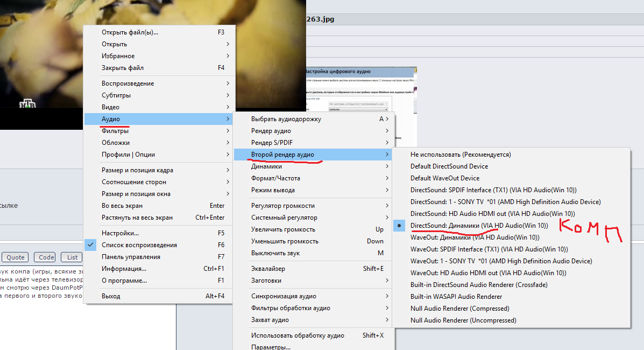Select Закрыть файл menu entry
This screenshot has height=350, width=644.
(159, 68)
